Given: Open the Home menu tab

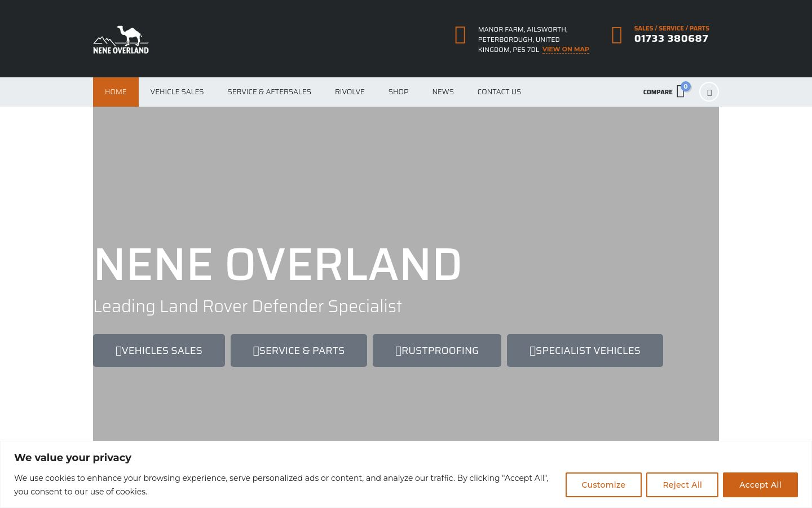Looking at the screenshot, I should point(116,92).
